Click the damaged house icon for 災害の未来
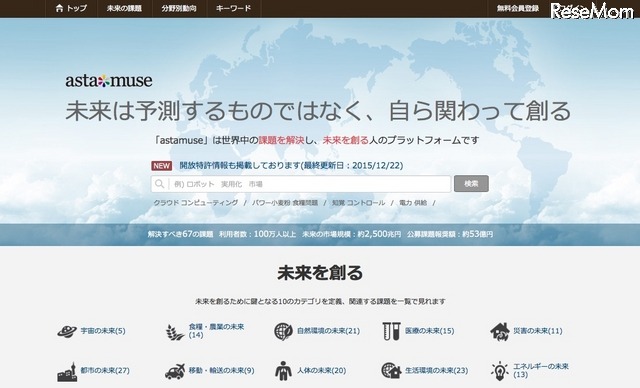 click(500, 331)
